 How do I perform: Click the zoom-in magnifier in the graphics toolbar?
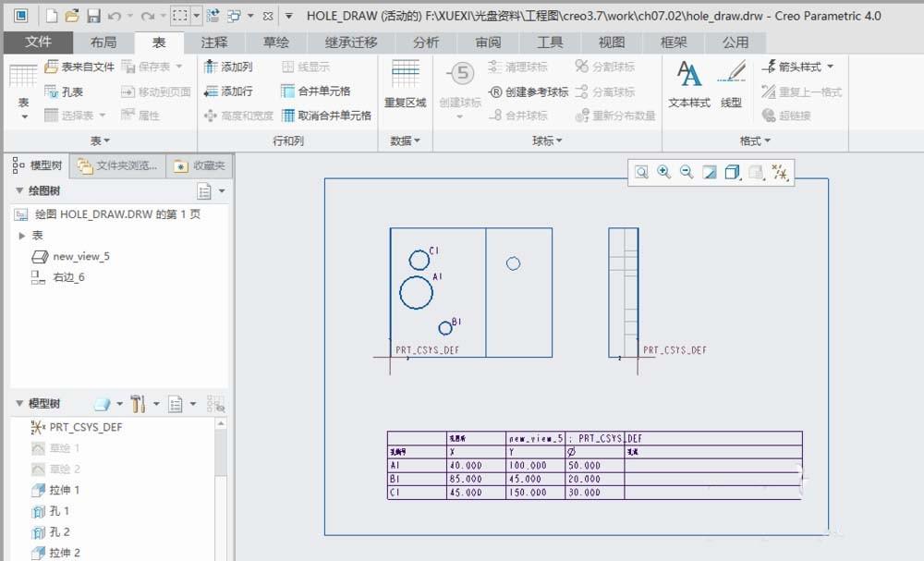pyautogui.click(x=663, y=173)
